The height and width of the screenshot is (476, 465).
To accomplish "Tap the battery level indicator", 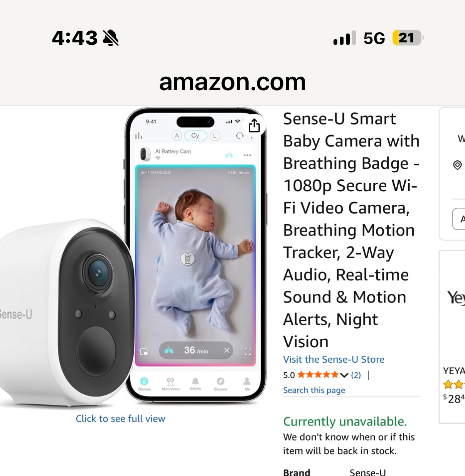I will [x=407, y=38].
